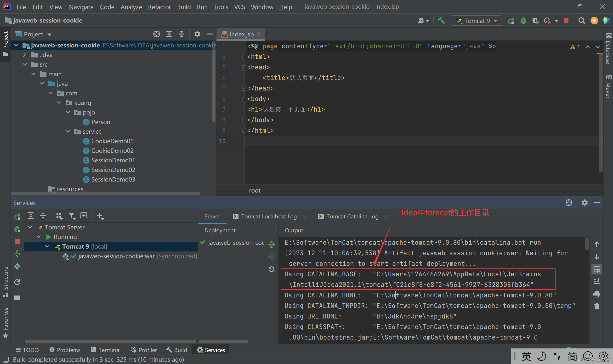Open the VCS menu

pyautogui.click(x=239, y=7)
